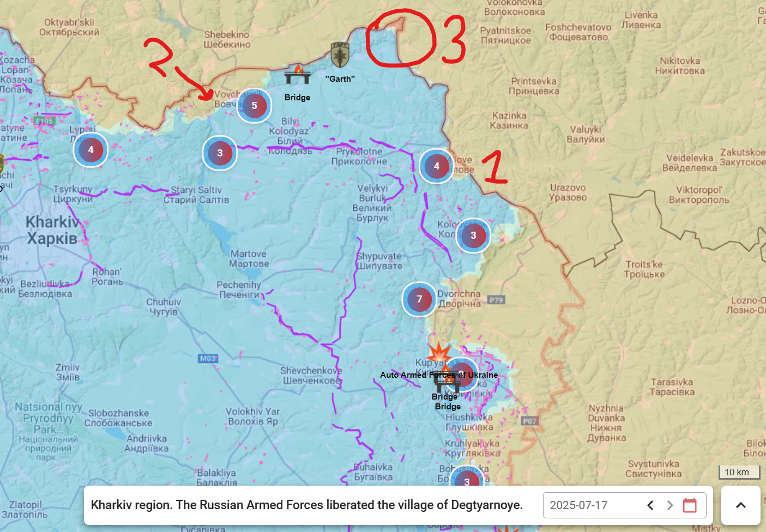Screen dimensions: 766x532
Task: Click the Bezliudivka label
Action: click(x=45, y=289)
